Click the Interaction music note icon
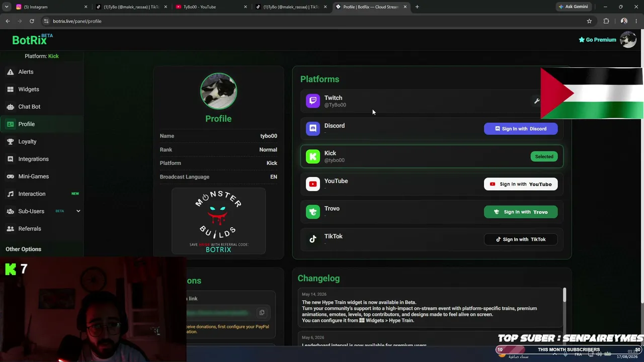Image resolution: width=644 pixels, height=362 pixels. point(10,194)
